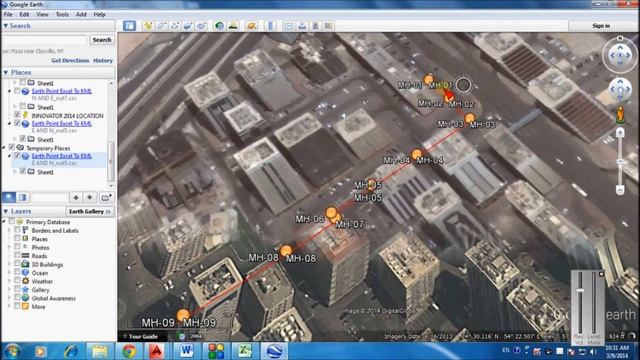Enable the Global Awareness layer checkbox
Screen dimensions: 640x360
point(17,298)
